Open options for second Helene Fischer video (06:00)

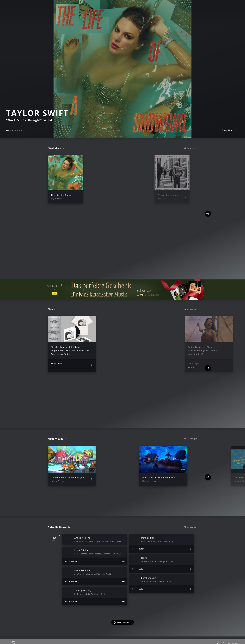click(x=183, y=479)
